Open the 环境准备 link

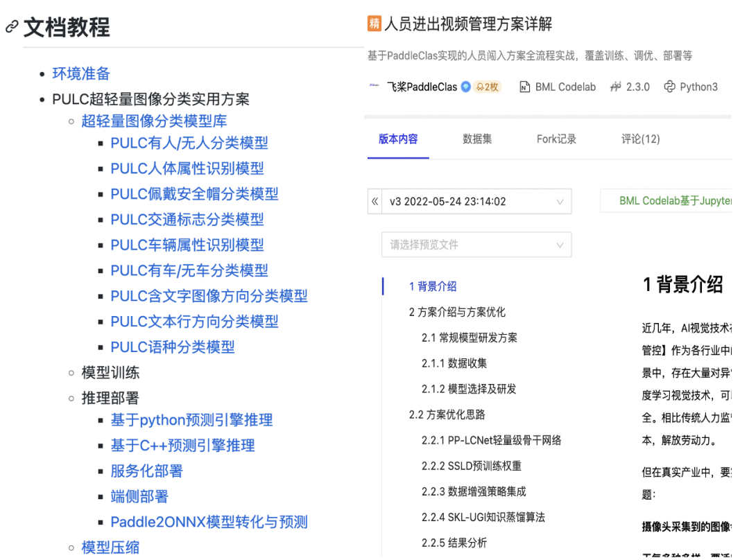tap(81, 73)
